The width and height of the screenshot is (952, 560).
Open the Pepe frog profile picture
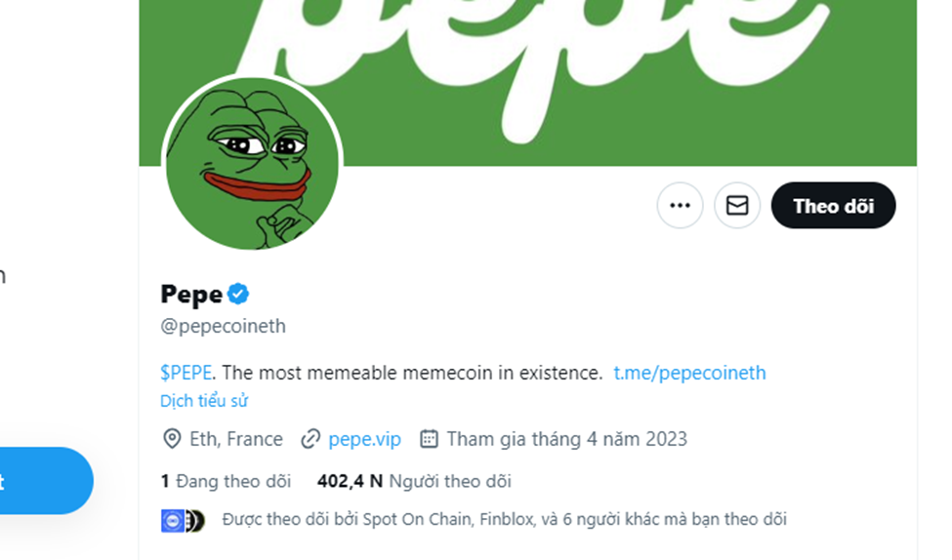252,164
